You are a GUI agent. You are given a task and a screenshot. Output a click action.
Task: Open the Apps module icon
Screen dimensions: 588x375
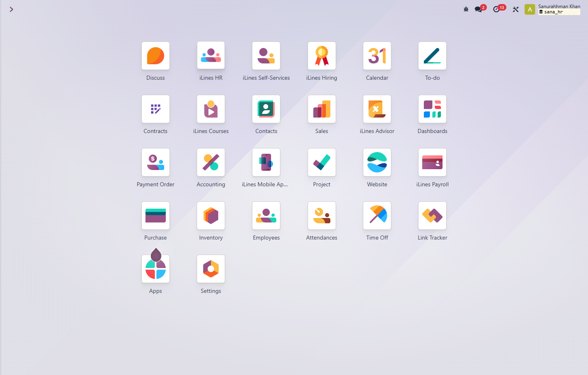(156, 269)
